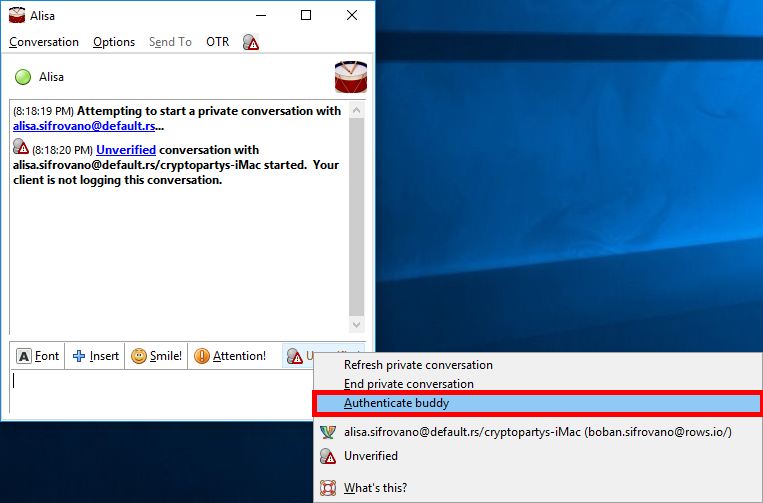Viewport: 763px width, 503px height.
Task: Click the Unverified OTR status button in toolbar
Action: pos(298,356)
